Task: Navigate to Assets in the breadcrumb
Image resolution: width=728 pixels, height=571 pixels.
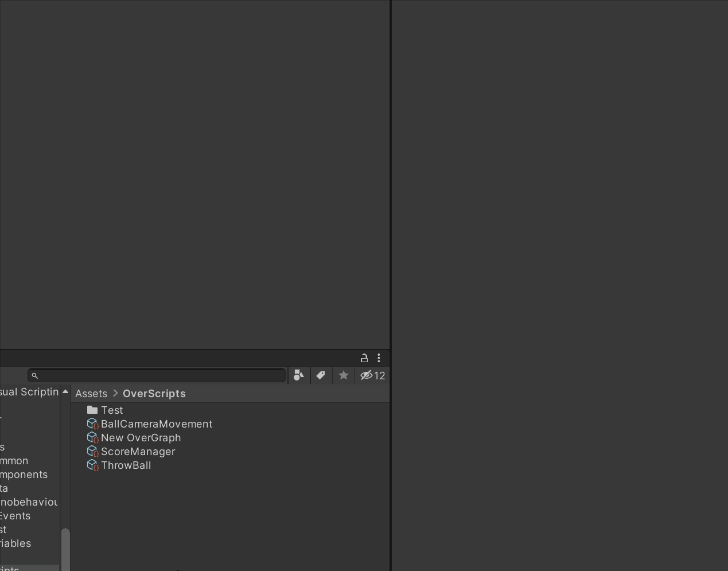Action: click(x=91, y=394)
